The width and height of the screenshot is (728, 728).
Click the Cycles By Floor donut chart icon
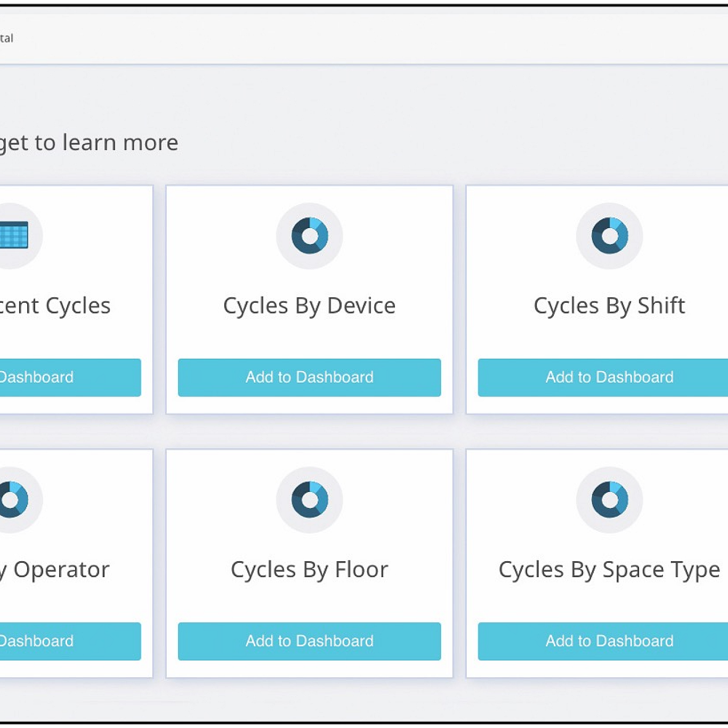309,499
